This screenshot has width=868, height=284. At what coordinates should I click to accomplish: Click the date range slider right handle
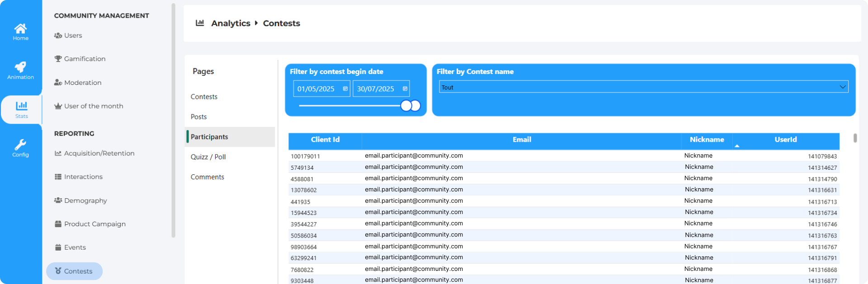click(x=415, y=106)
